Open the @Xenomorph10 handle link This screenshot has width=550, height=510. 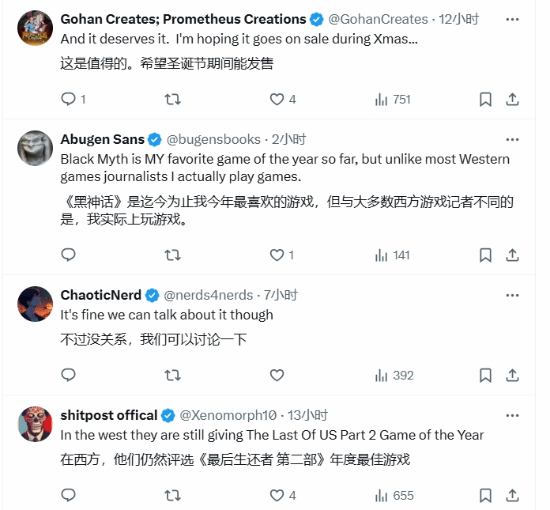tap(228, 415)
